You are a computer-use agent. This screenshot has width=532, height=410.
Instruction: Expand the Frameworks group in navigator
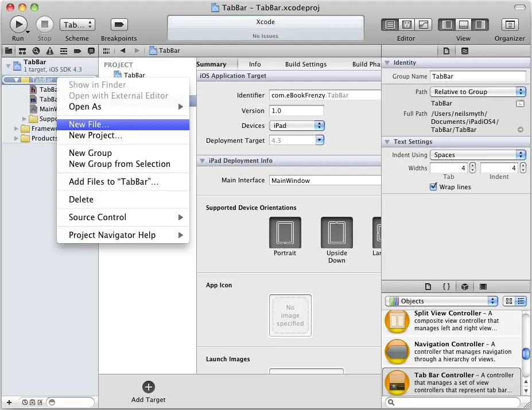coord(16,128)
